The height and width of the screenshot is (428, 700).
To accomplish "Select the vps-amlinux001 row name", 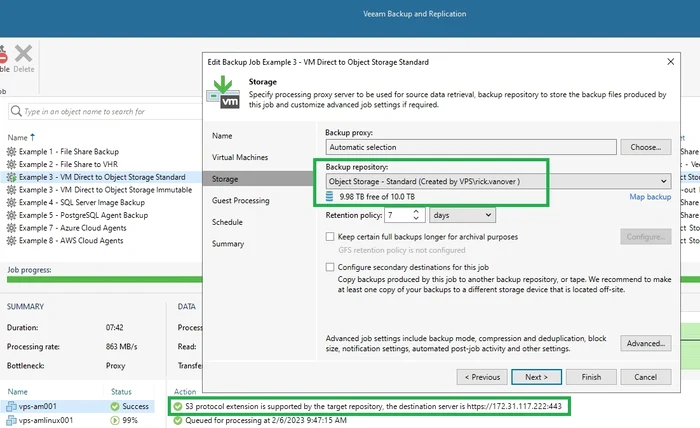I will pyautogui.click(x=46, y=420).
